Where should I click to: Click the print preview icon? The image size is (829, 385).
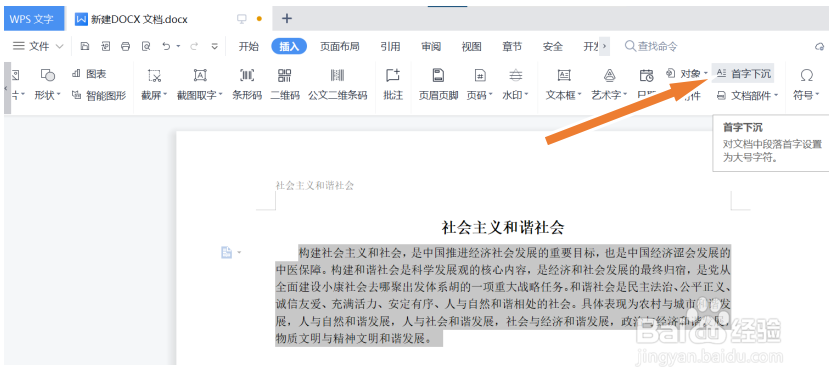(146, 47)
